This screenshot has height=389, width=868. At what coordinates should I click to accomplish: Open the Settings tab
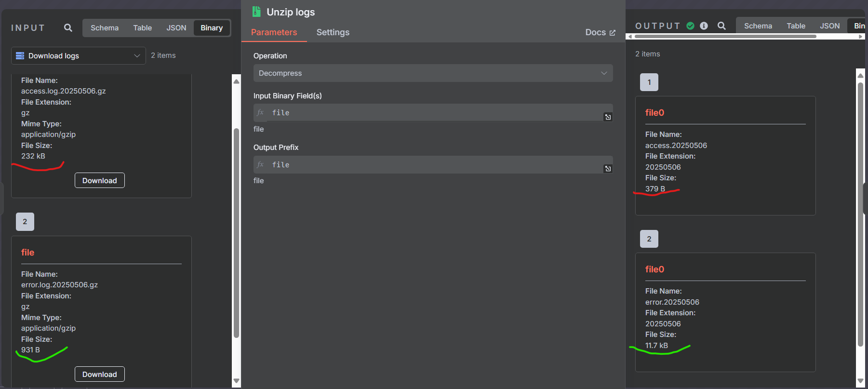(x=333, y=32)
